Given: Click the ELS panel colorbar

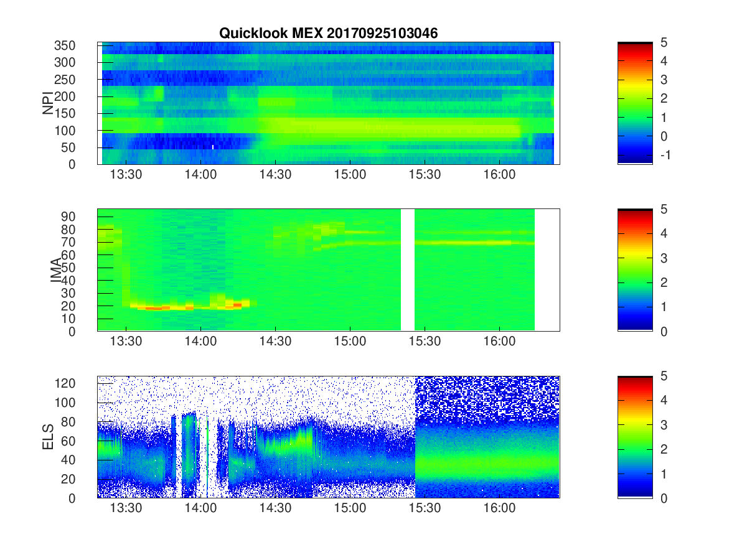Looking at the screenshot, I should (x=635, y=437).
